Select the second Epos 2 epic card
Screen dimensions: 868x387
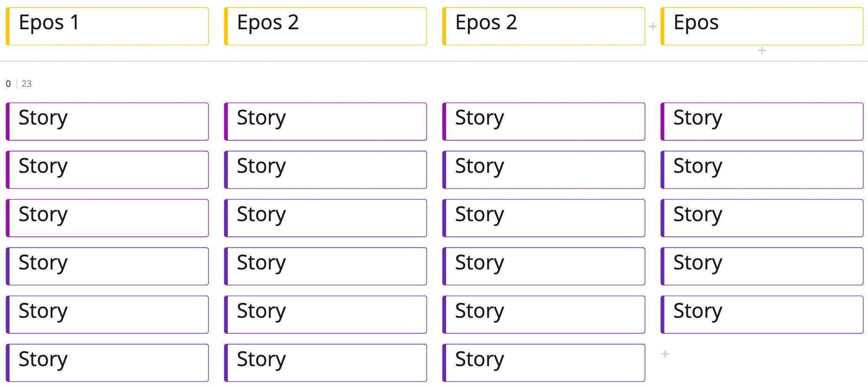pyautogui.click(x=544, y=26)
